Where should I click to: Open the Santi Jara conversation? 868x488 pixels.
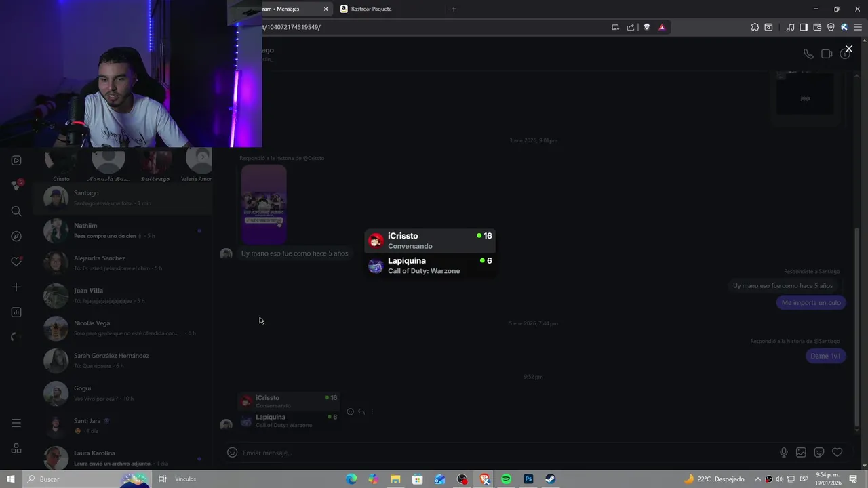tap(123, 426)
